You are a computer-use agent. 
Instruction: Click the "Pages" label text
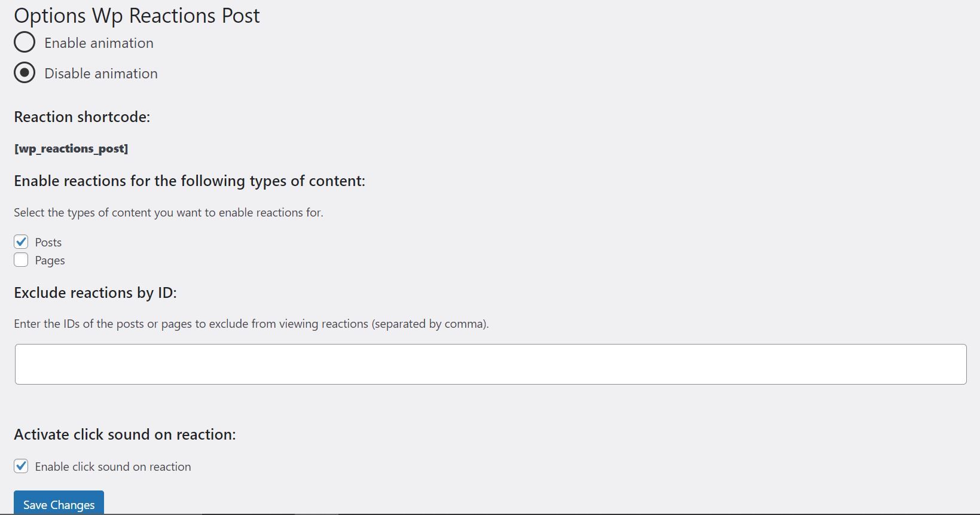[50, 260]
